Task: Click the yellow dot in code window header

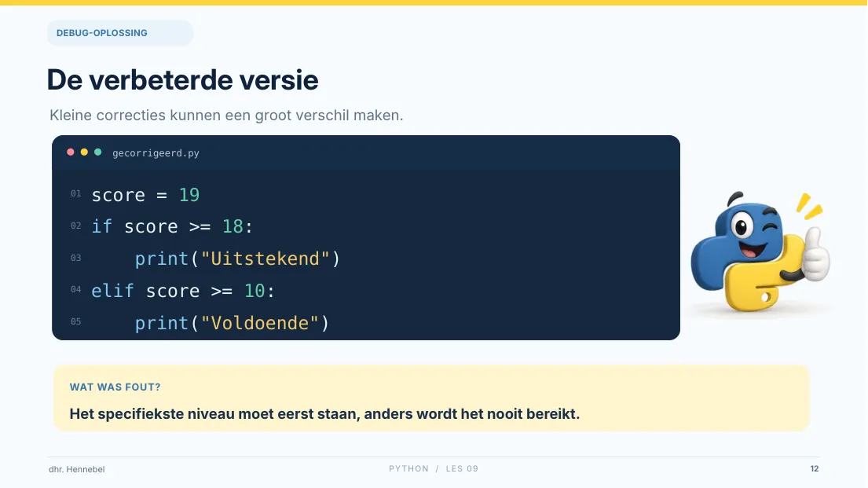Action: tap(84, 152)
